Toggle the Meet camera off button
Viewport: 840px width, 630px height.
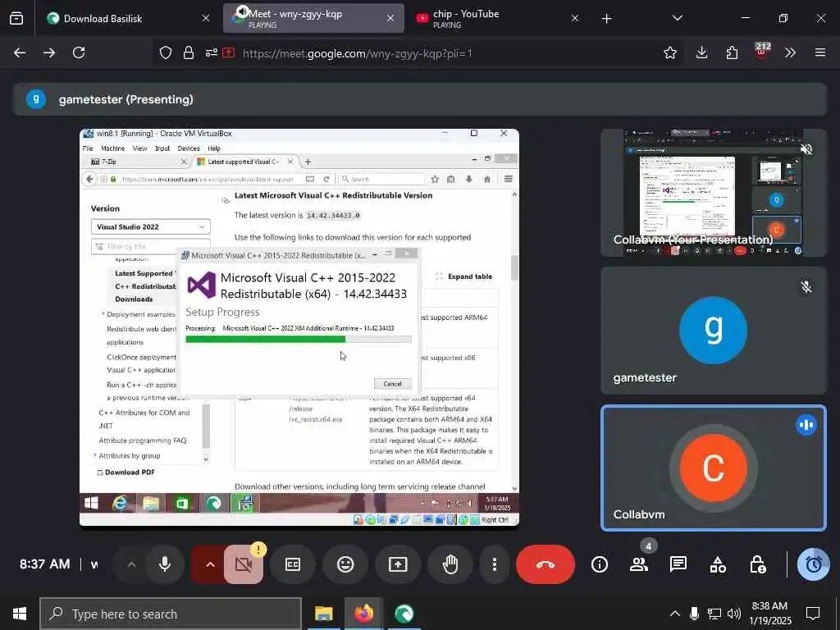(243, 564)
